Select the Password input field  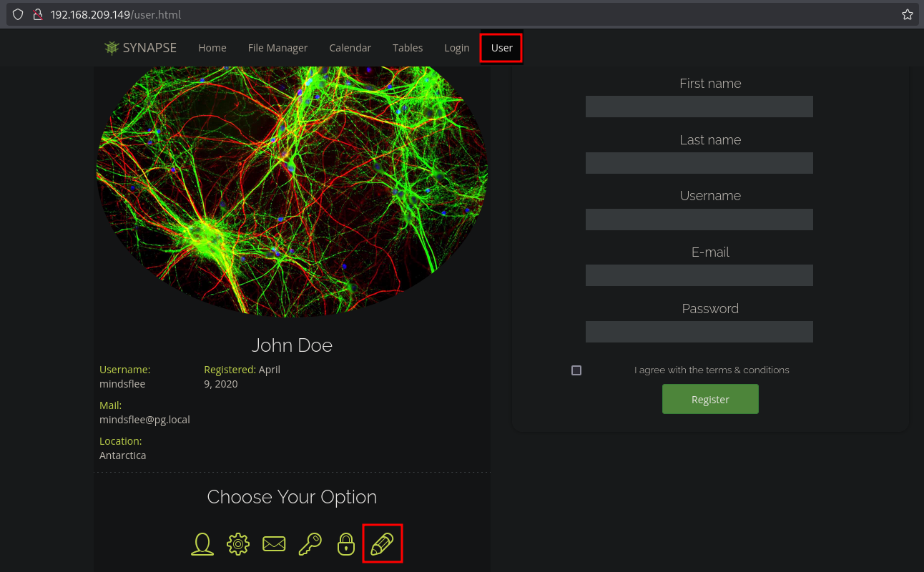coord(699,332)
